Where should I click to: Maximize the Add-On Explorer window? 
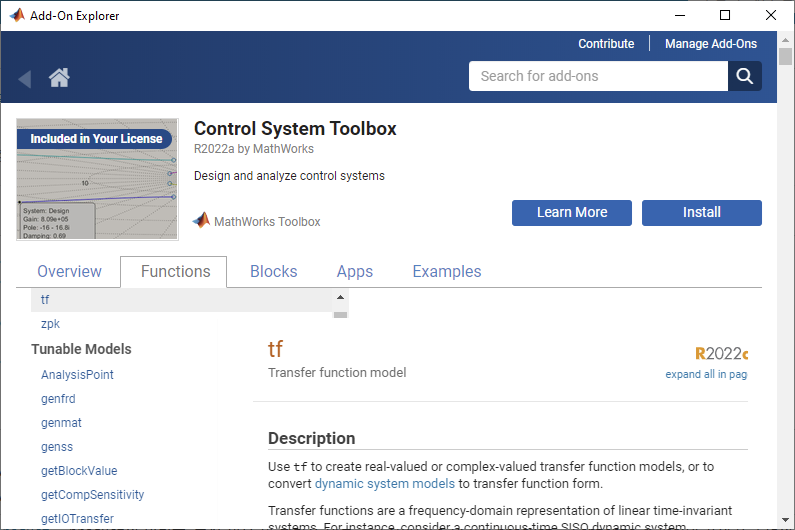click(725, 15)
